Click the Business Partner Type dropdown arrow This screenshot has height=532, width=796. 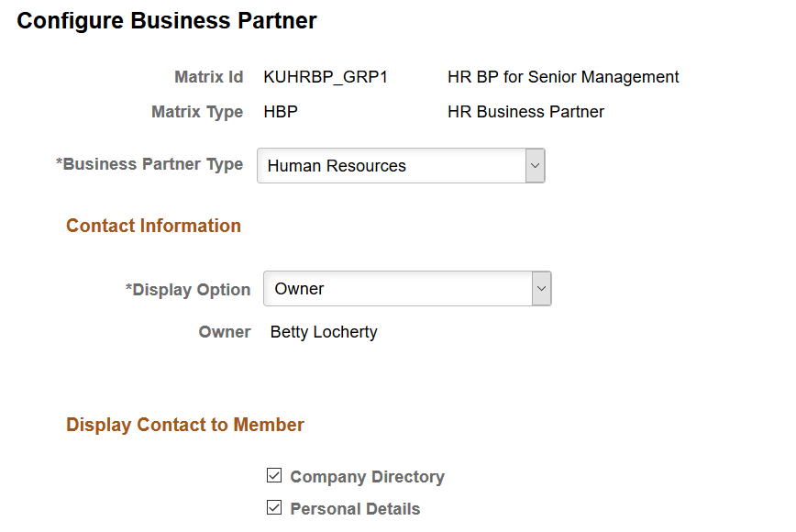pos(535,165)
